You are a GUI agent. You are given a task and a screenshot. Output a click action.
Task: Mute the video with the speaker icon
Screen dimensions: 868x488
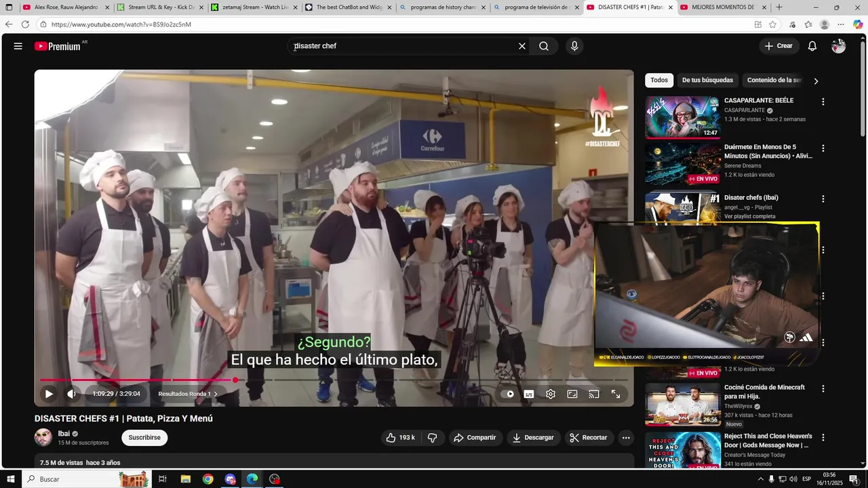tap(71, 394)
